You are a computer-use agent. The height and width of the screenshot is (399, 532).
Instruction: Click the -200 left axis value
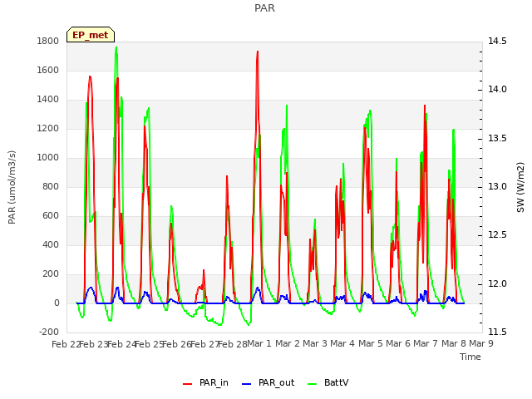(49, 332)
